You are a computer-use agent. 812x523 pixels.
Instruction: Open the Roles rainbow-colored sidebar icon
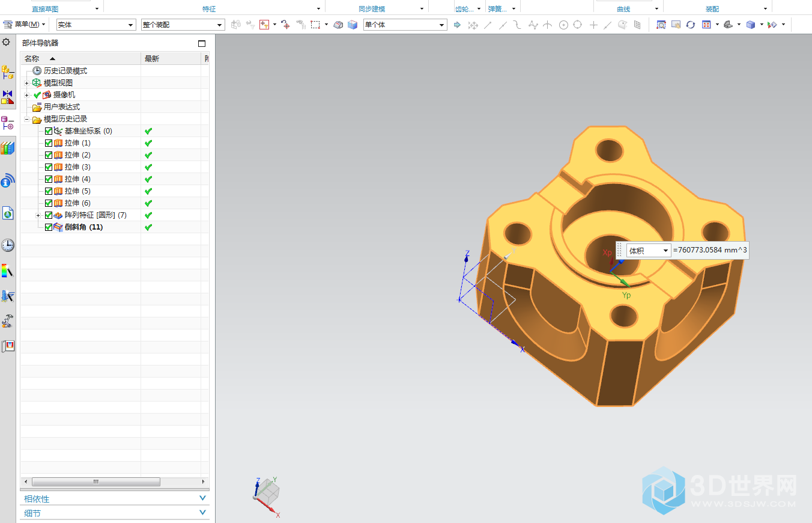[8, 271]
